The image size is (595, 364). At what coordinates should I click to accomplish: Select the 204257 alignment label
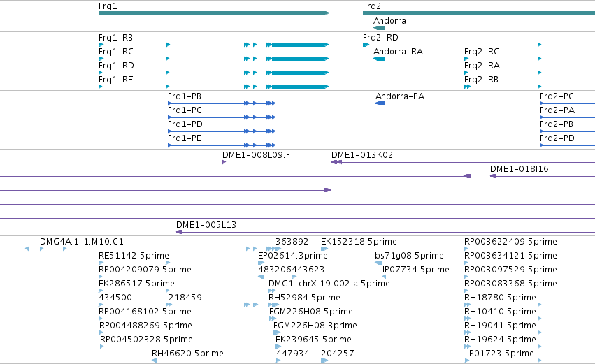(x=338, y=354)
